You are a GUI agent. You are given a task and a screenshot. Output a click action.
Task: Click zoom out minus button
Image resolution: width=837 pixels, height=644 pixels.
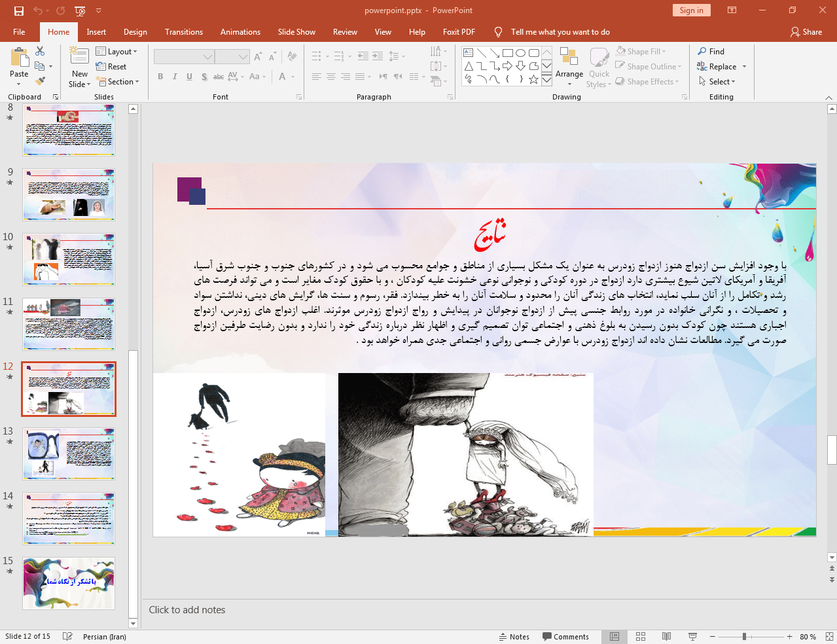tap(713, 637)
